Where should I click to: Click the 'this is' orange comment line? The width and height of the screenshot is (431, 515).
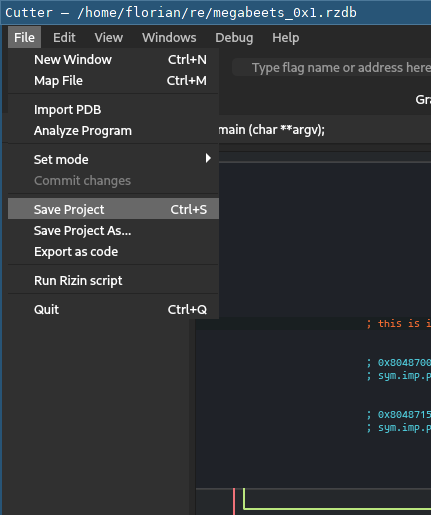coord(398,323)
